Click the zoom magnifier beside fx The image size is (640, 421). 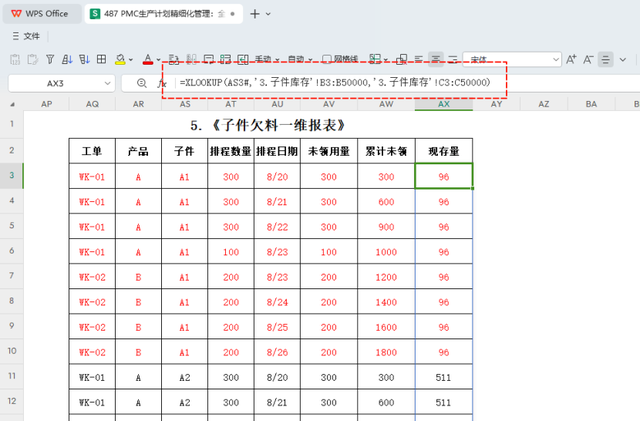142,83
